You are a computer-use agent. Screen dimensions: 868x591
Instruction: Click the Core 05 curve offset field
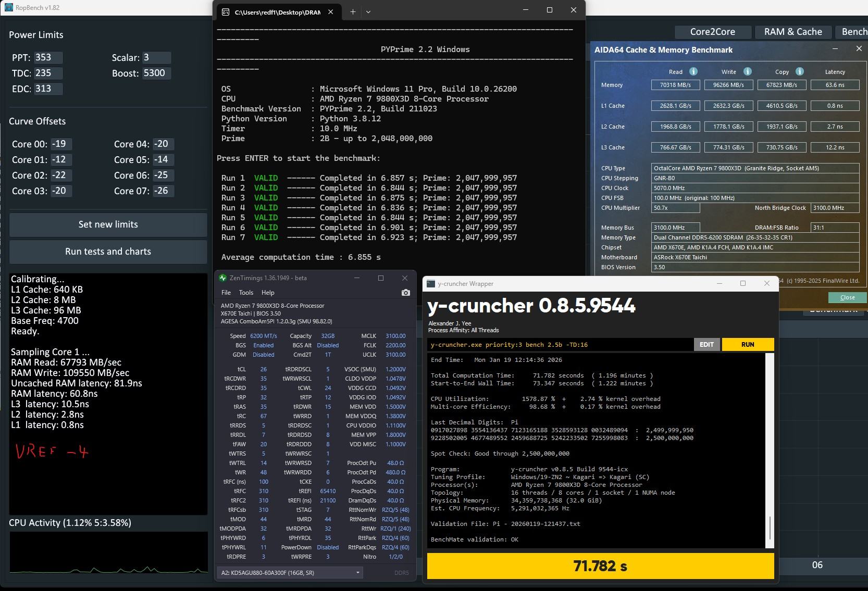163,160
